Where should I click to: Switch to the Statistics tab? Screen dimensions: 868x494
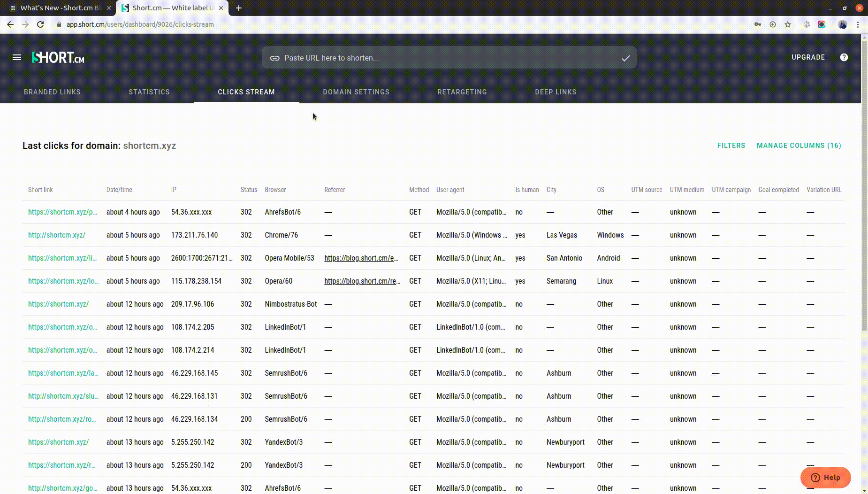tap(149, 92)
